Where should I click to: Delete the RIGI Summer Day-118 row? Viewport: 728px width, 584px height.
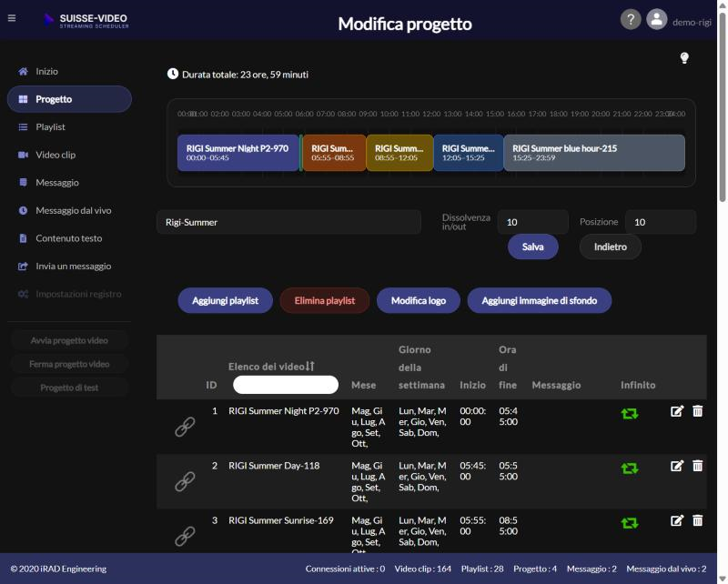point(697,466)
